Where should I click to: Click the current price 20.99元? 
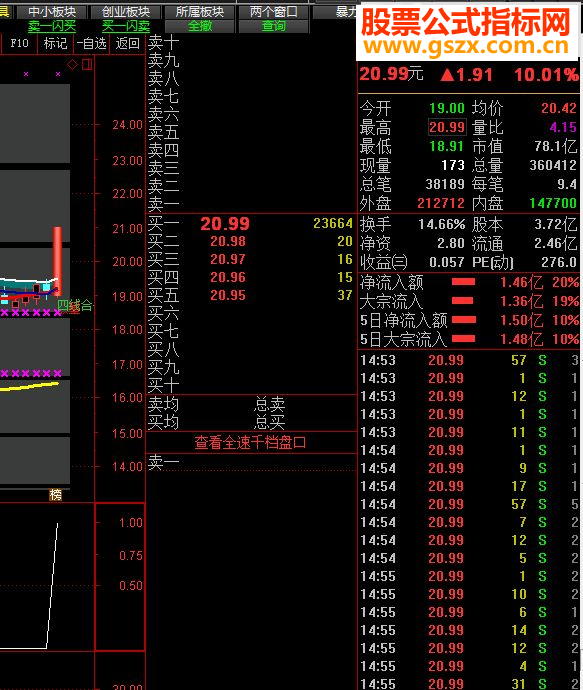(x=391, y=74)
